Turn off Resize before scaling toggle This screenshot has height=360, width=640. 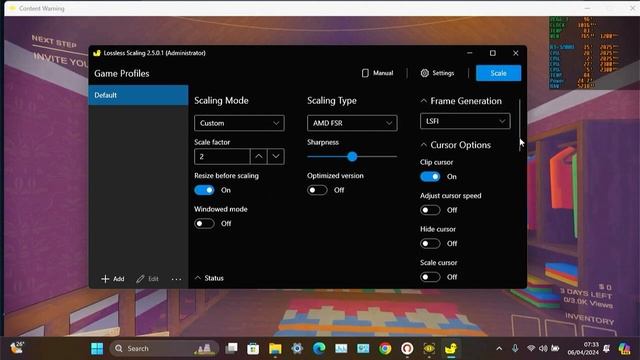204,190
